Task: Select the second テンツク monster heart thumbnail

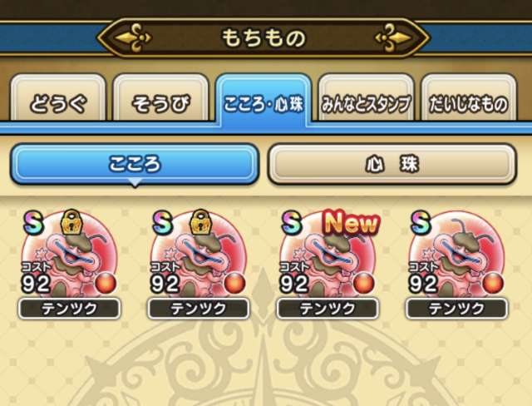Action: pos(199,255)
